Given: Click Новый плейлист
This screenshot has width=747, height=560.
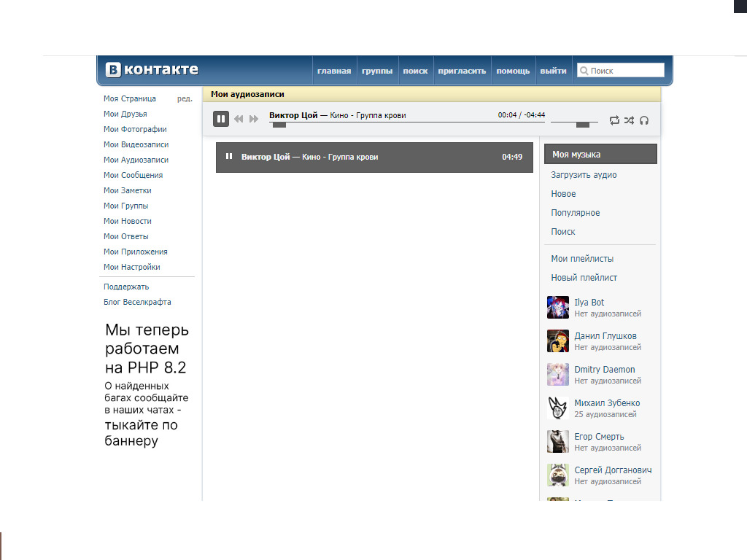Looking at the screenshot, I should [x=584, y=278].
